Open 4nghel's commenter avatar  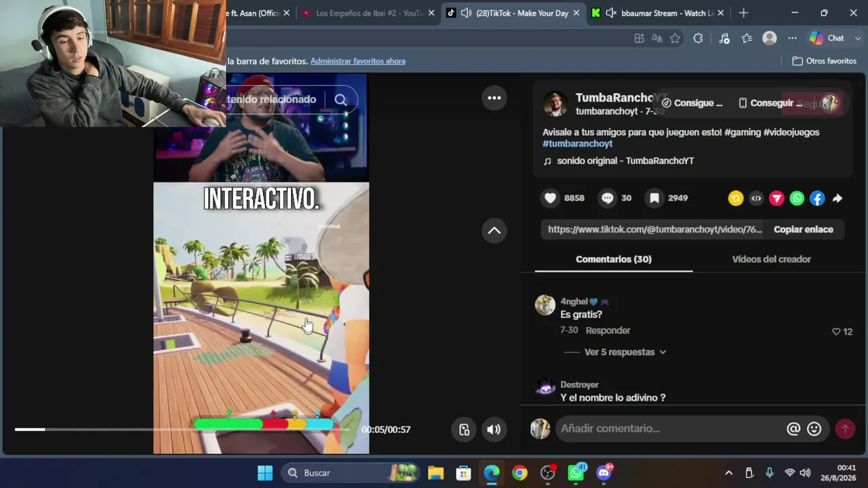tap(545, 305)
